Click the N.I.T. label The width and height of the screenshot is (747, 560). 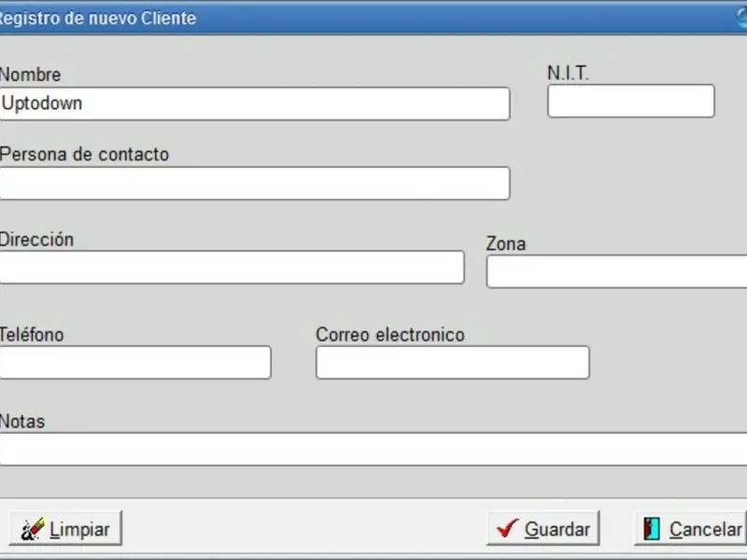coord(568,73)
